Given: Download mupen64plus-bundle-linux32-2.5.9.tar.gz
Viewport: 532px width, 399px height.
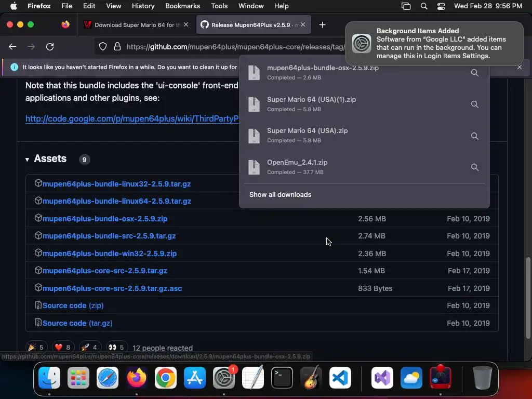Looking at the screenshot, I should 116,184.
